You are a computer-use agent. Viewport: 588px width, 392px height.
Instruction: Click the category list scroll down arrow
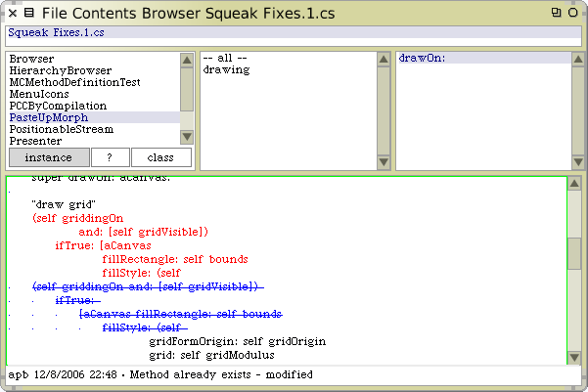383,162
